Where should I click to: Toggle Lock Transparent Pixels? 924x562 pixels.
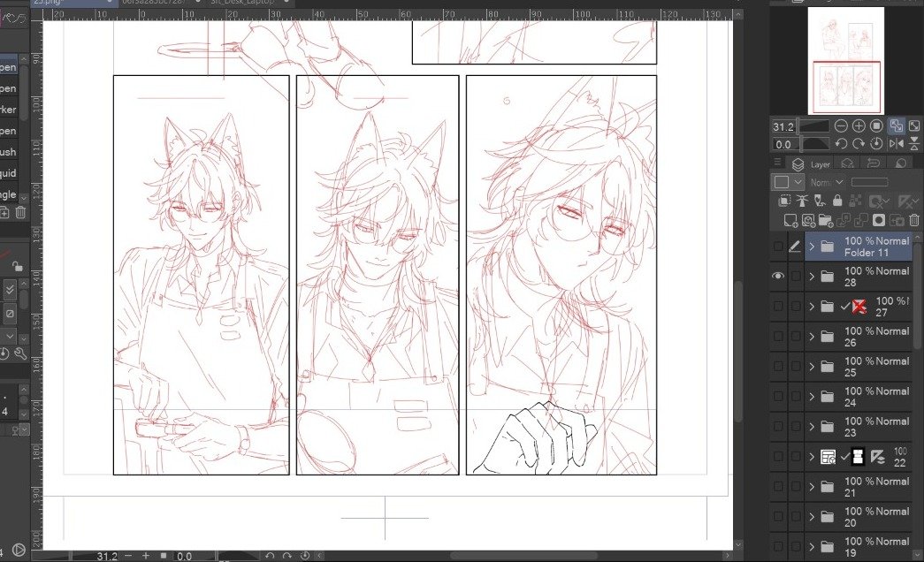point(855,201)
